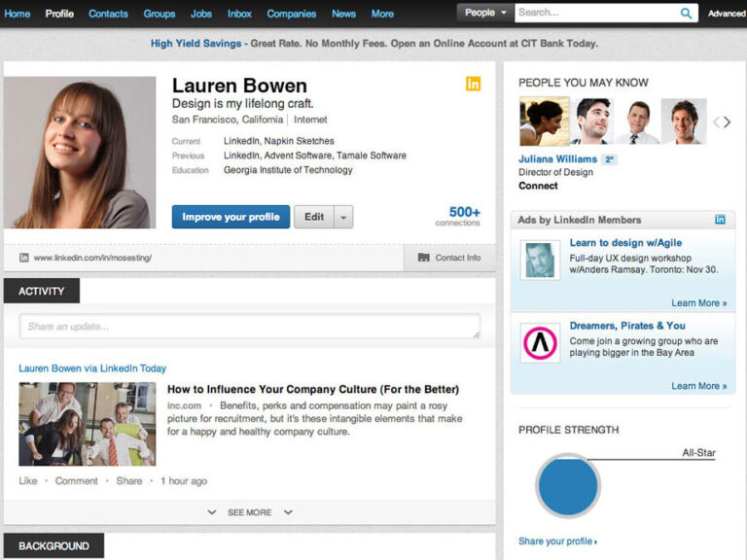Click the search magnifier icon
Image resolution: width=747 pixels, height=560 pixels.
(686, 14)
